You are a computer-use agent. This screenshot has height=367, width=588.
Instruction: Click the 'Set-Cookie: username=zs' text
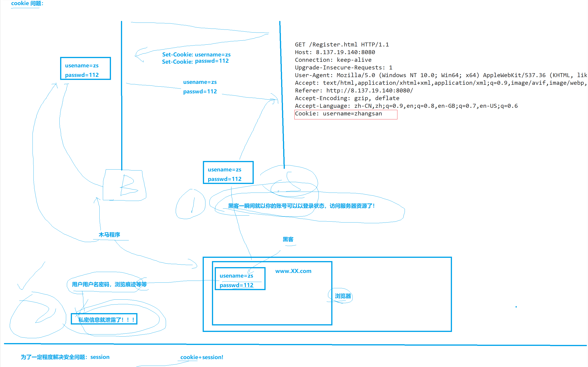tap(196, 55)
